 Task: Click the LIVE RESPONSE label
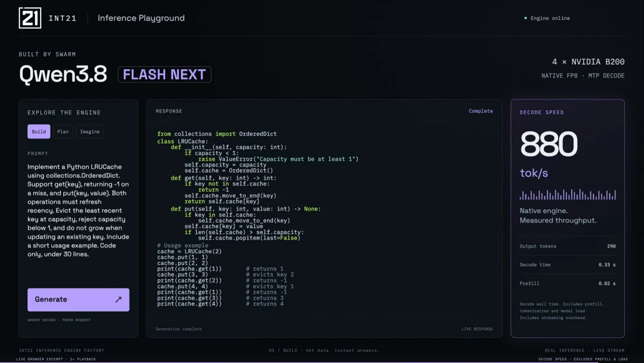point(477,329)
